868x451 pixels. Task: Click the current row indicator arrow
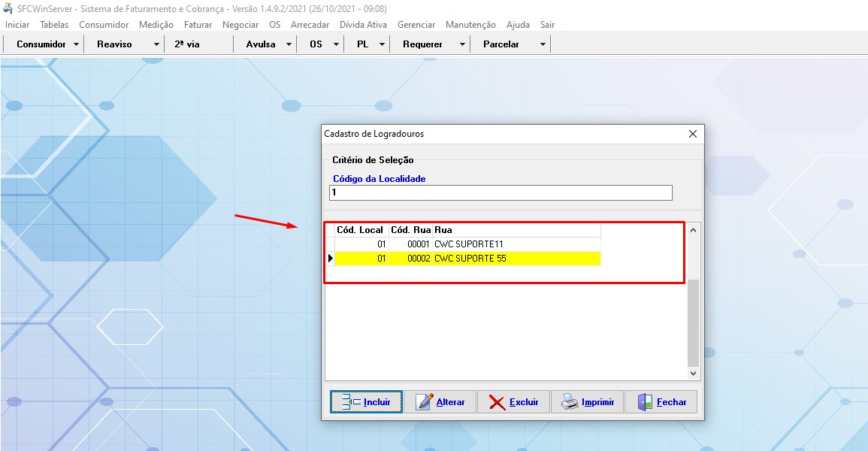(x=330, y=259)
